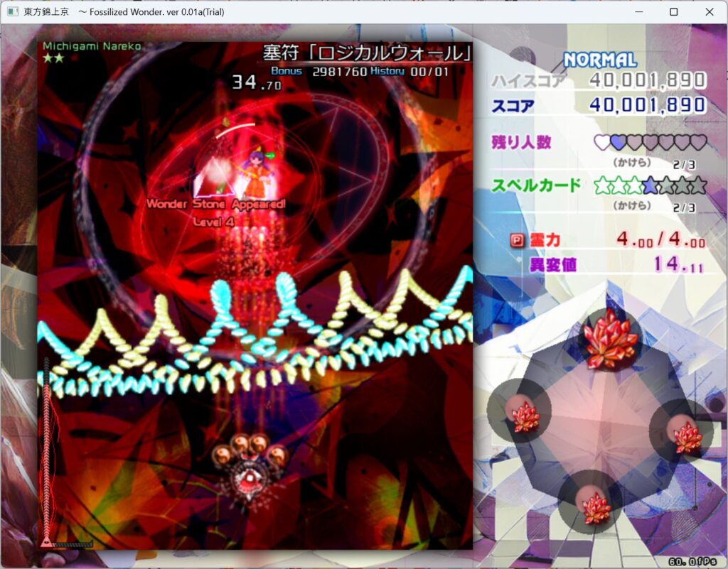Click the spell card name '塞符「ロジカルウォール」'
Viewport: 728px width, 569px height.
point(367,53)
